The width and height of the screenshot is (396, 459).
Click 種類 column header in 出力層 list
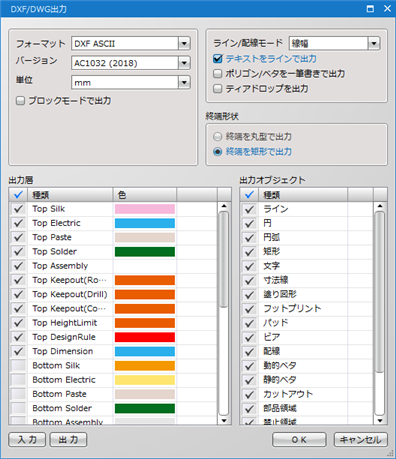tap(70, 195)
